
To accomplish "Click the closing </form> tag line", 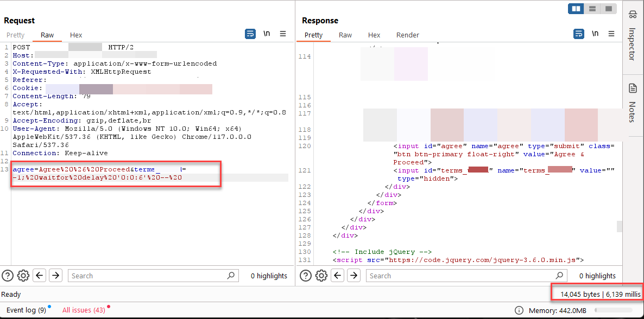I will (381, 203).
